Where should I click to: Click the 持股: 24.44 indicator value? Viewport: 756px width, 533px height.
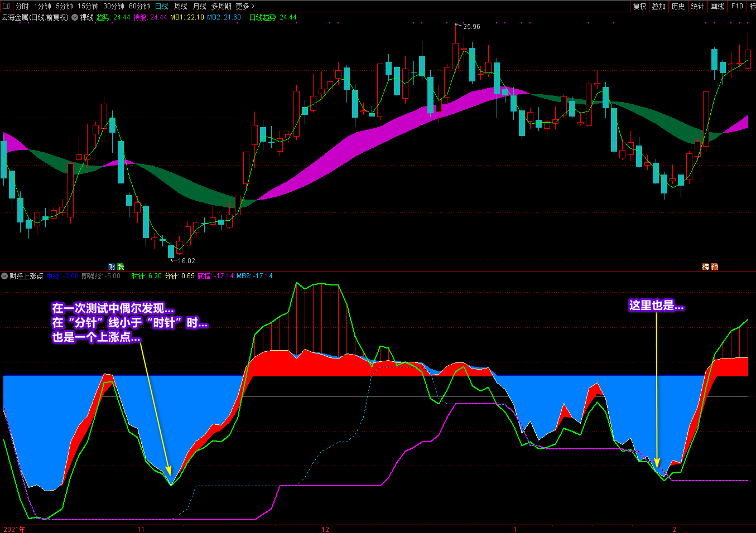pyautogui.click(x=150, y=17)
